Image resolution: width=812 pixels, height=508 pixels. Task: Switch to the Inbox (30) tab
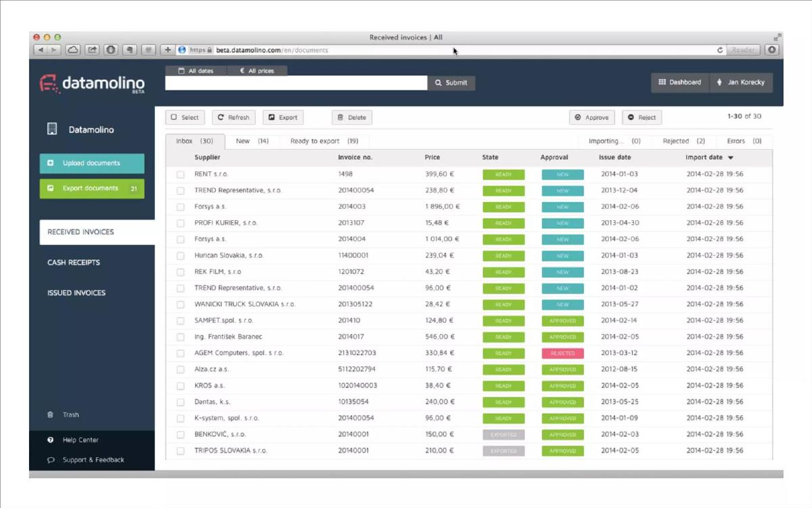(195, 141)
